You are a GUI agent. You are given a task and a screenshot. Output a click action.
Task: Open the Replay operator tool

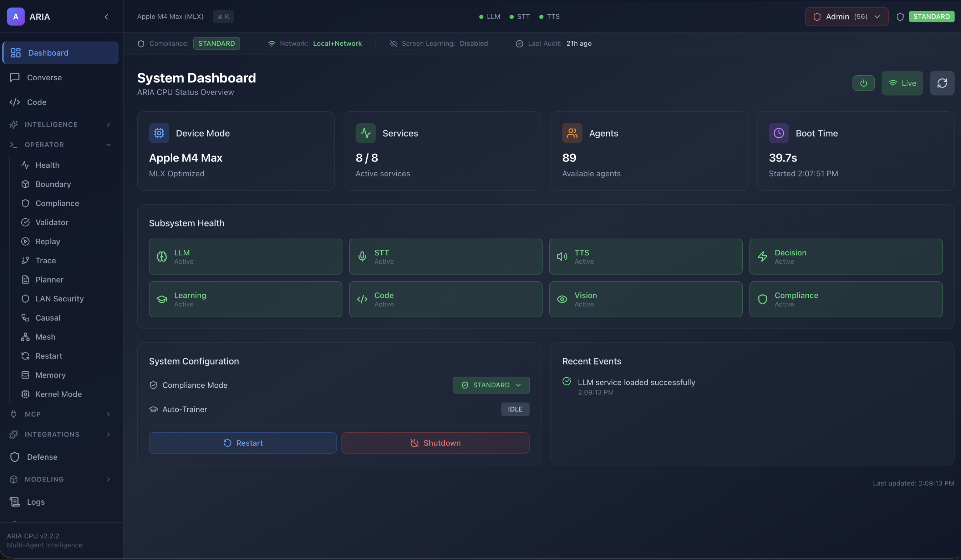[x=47, y=241]
